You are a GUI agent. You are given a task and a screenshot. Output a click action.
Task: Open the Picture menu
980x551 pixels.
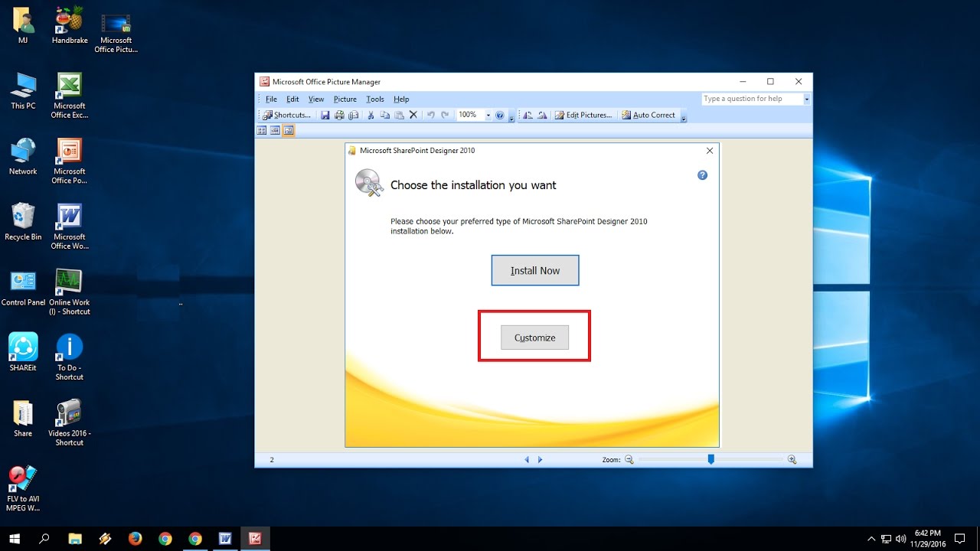pos(345,99)
